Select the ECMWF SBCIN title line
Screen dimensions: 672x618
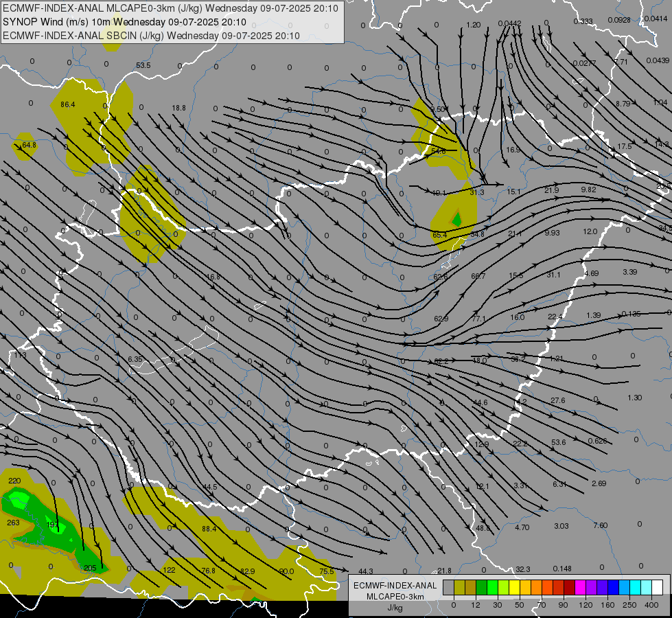pos(151,36)
